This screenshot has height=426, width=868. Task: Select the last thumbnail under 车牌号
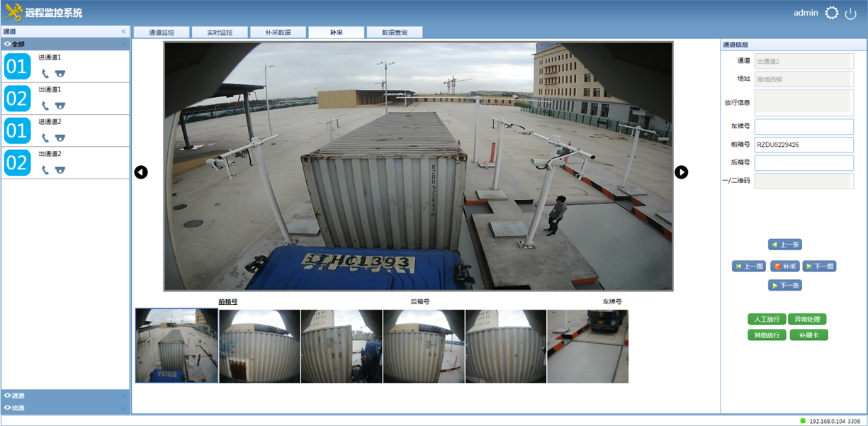coord(588,346)
